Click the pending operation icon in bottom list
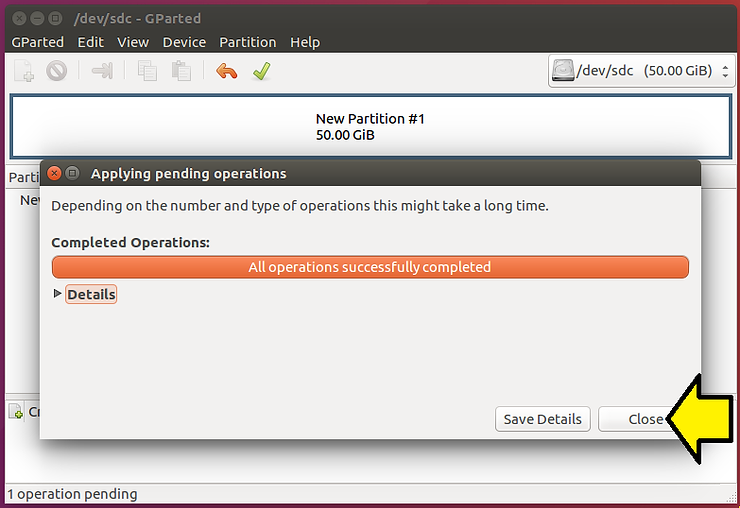This screenshot has height=508, width=740. click(16, 412)
